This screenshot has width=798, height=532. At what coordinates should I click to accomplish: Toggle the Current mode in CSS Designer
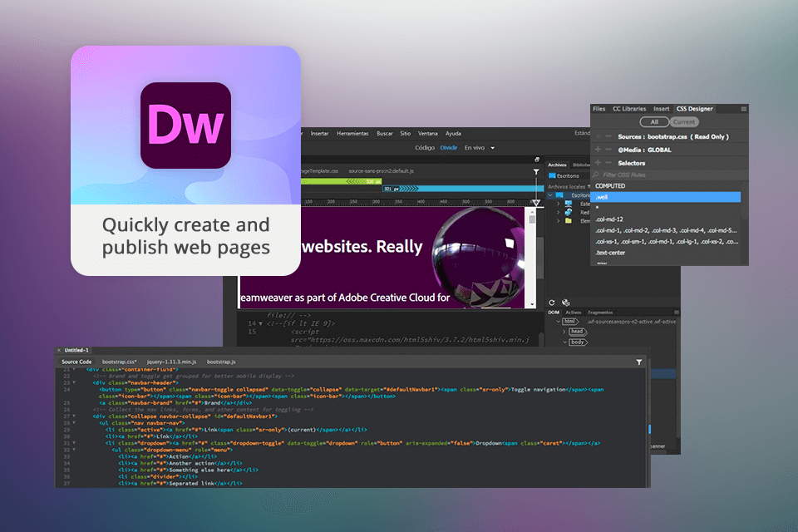pyautogui.click(x=684, y=122)
